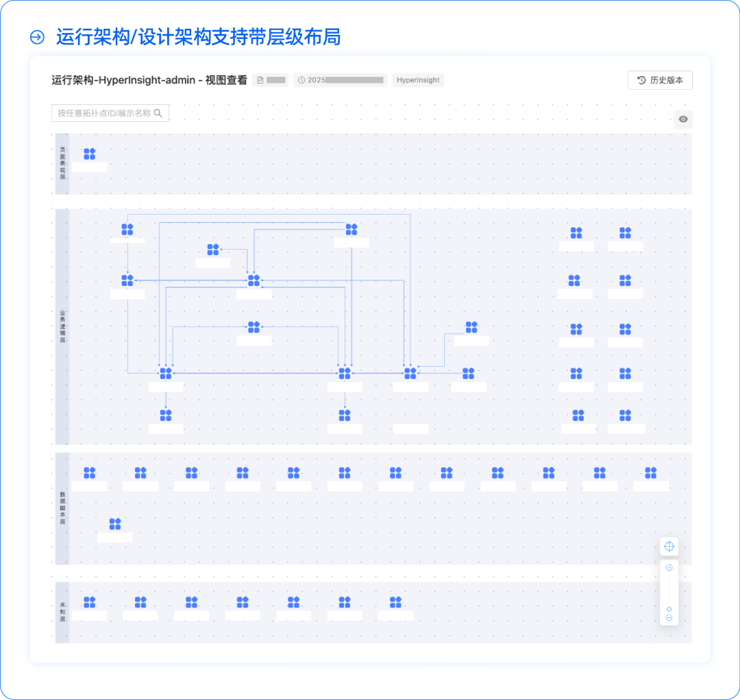Zoom out with the minus icon
740x700 pixels.
click(669, 618)
